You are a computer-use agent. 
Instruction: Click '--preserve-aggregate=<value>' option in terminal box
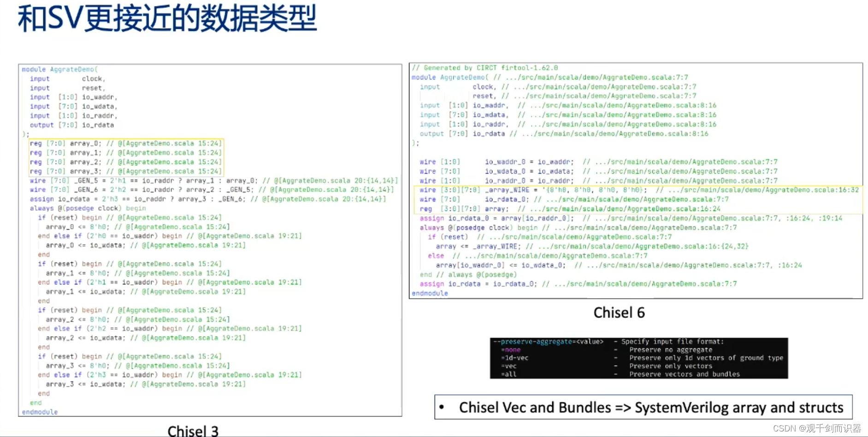pos(548,341)
